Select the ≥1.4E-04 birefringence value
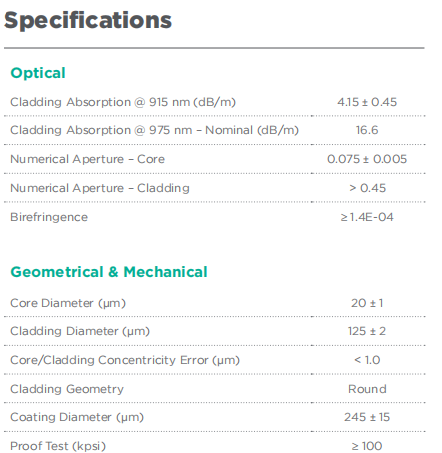442x453 pixels. (x=367, y=217)
